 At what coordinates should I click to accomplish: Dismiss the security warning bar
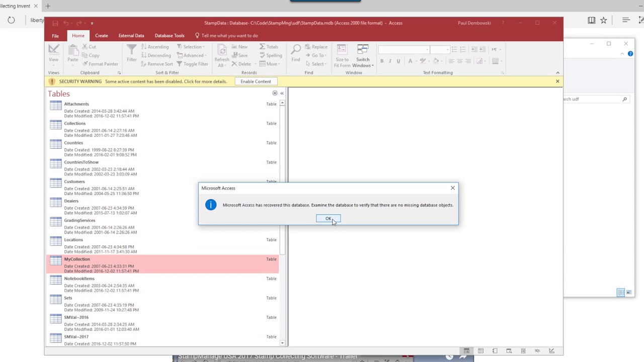click(557, 81)
